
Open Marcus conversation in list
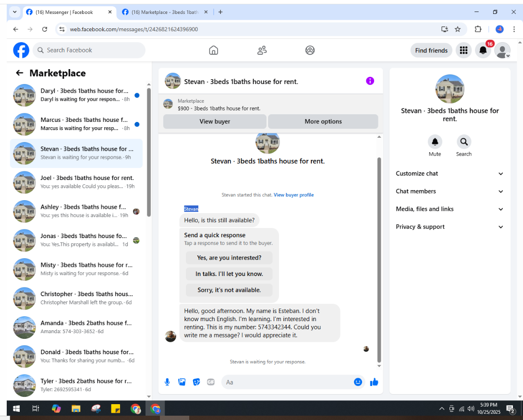(76, 124)
